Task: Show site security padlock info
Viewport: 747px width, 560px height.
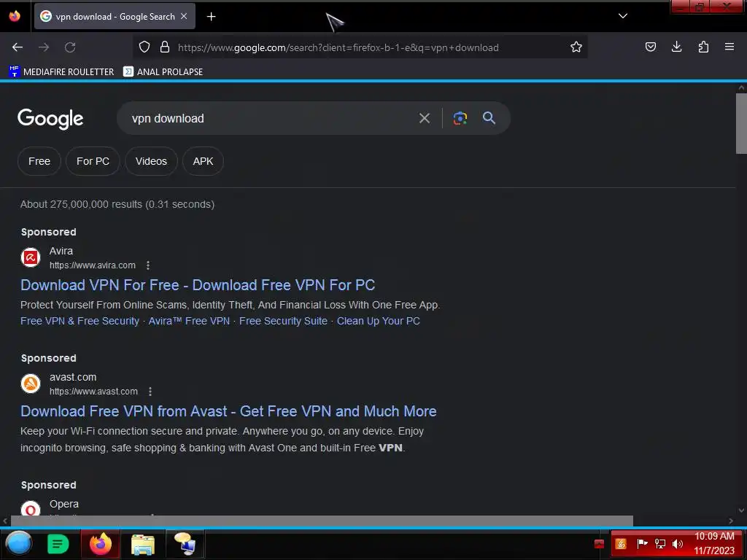Action: 165,47
